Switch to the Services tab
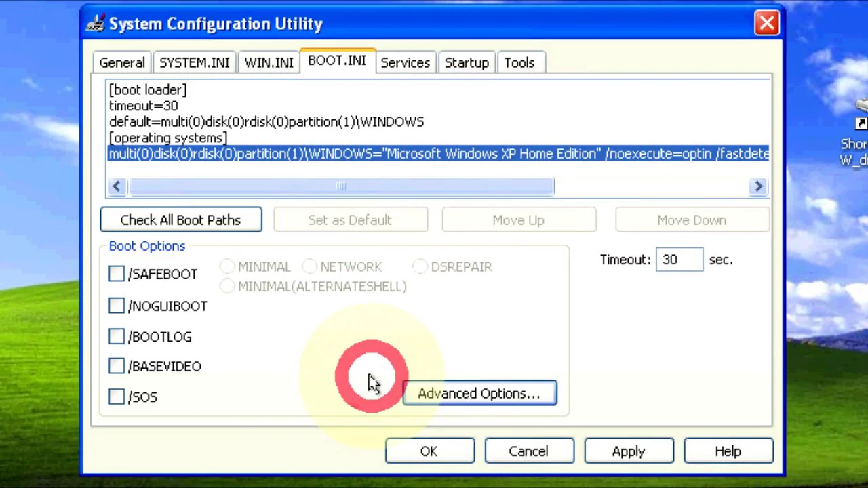868x488 pixels. [405, 62]
